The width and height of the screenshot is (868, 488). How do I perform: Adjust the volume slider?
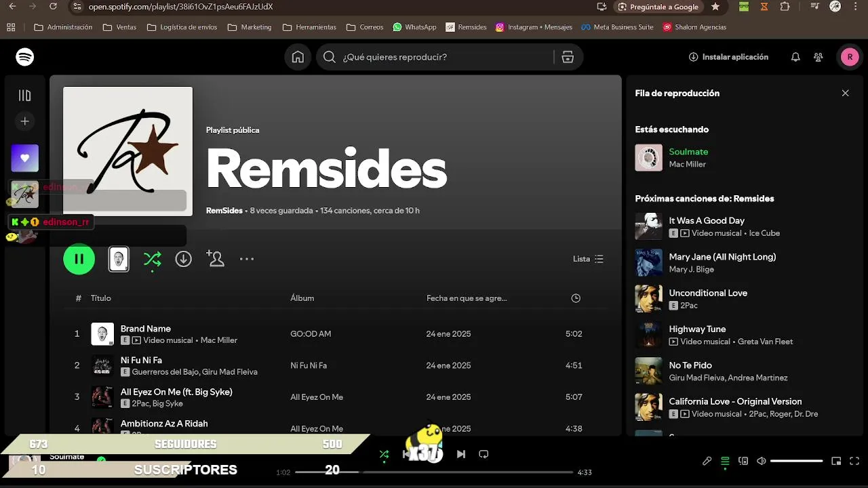pos(797,461)
